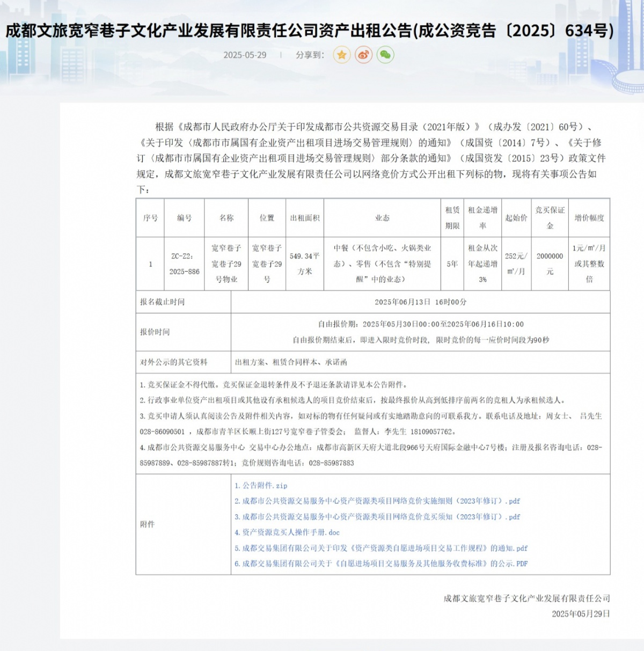Select the 位置 column header
This screenshot has height=651, width=644.
[267, 218]
